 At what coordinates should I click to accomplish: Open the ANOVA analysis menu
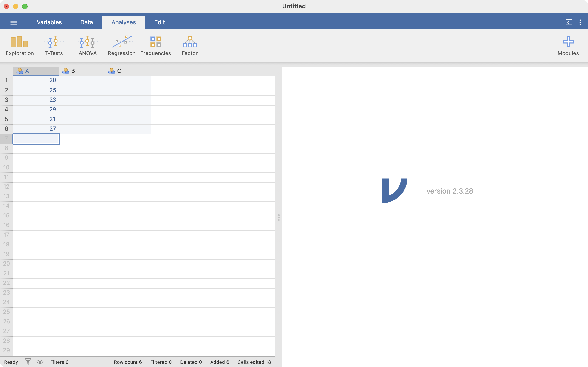point(88,46)
